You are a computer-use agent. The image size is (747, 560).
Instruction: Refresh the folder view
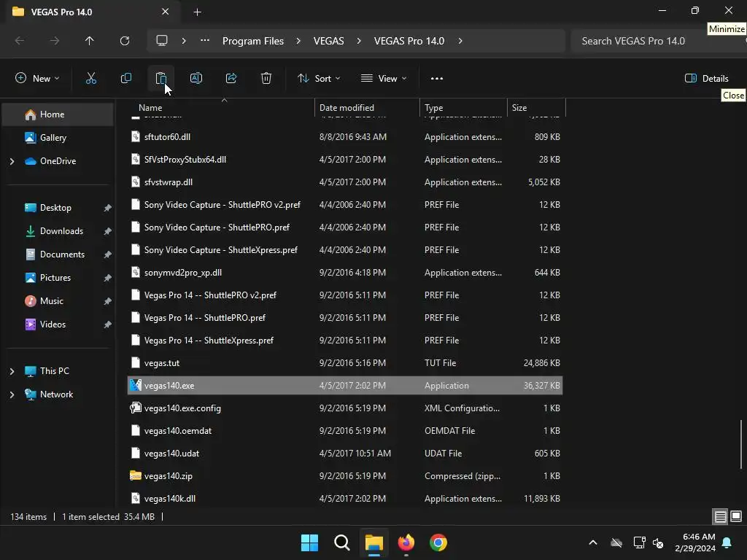(x=124, y=41)
